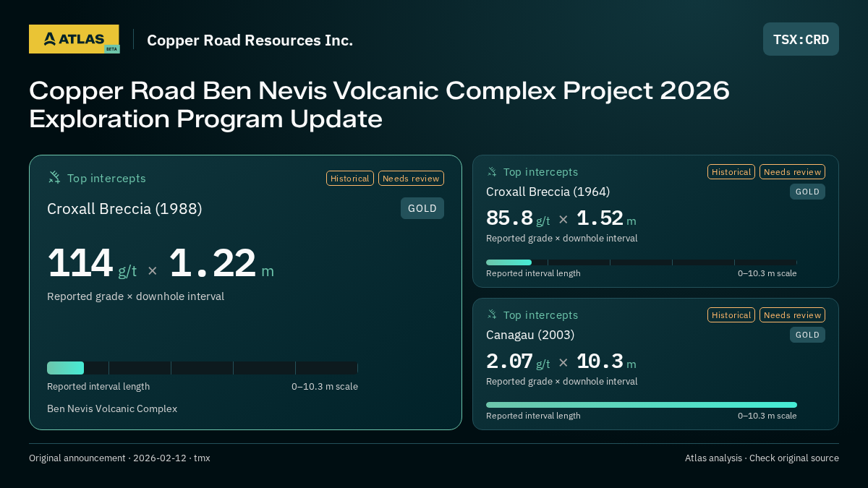Screen dimensions: 868x488
Task: Click the 1.22 m interval value
Action: pos(222,264)
